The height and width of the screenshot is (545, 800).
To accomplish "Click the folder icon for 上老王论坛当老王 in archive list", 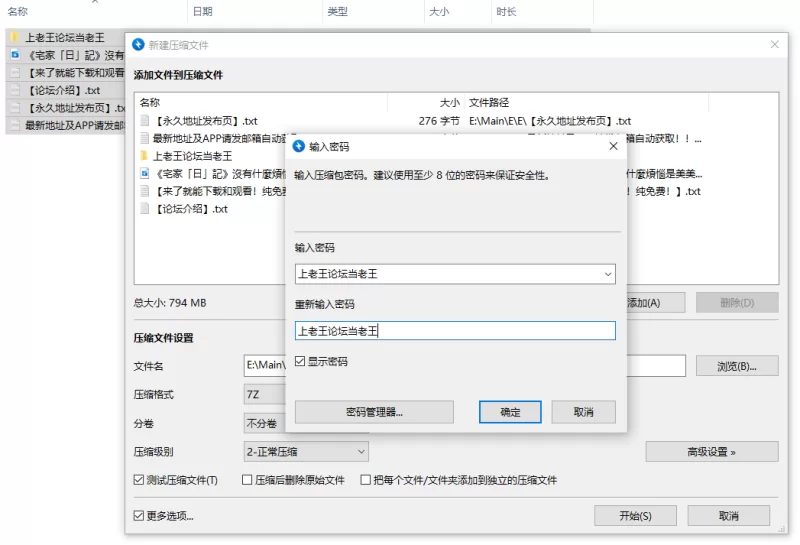I will pos(144,156).
